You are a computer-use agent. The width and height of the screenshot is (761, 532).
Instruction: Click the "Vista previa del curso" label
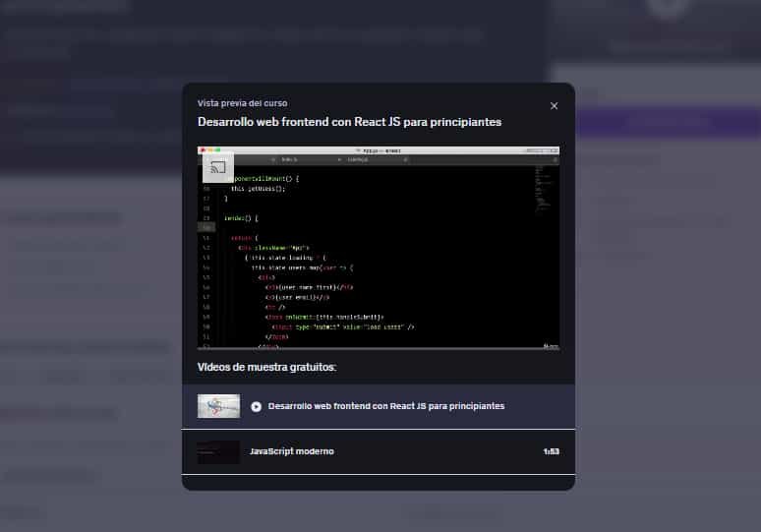pyautogui.click(x=242, y=103)
